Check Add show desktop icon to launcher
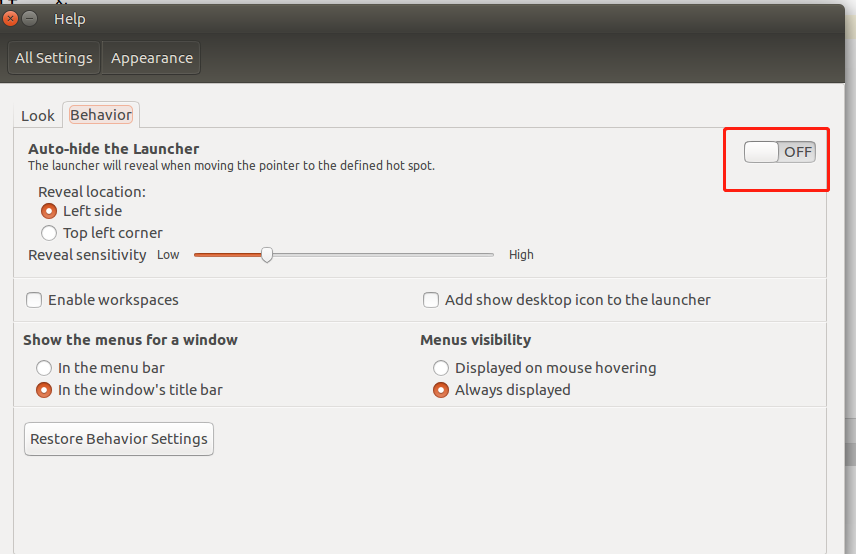 coord(431,300)
